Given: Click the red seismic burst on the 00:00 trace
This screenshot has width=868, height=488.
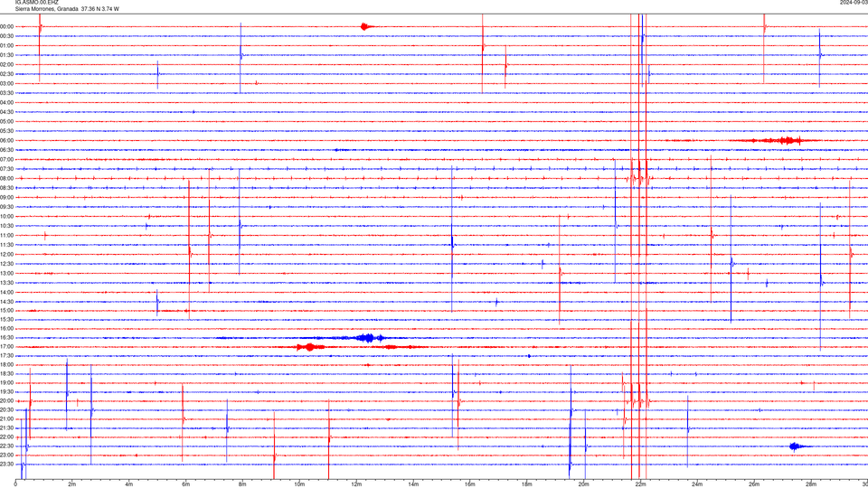Looking at the screenshot, I should pos(367,26).
